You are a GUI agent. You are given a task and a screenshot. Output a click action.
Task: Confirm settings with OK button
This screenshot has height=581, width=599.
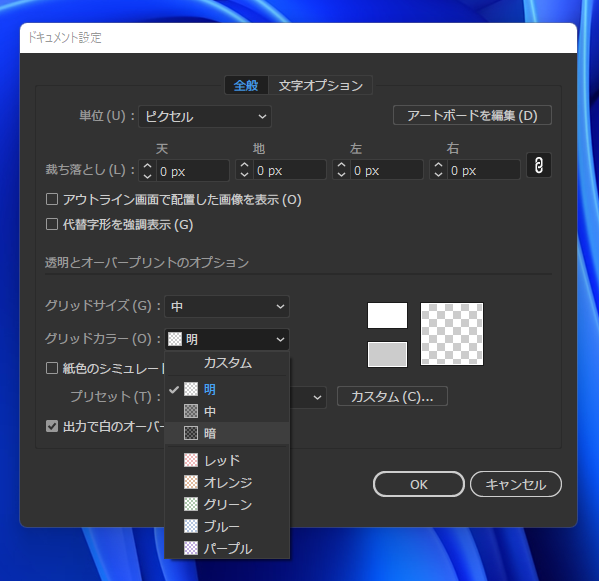419,484
